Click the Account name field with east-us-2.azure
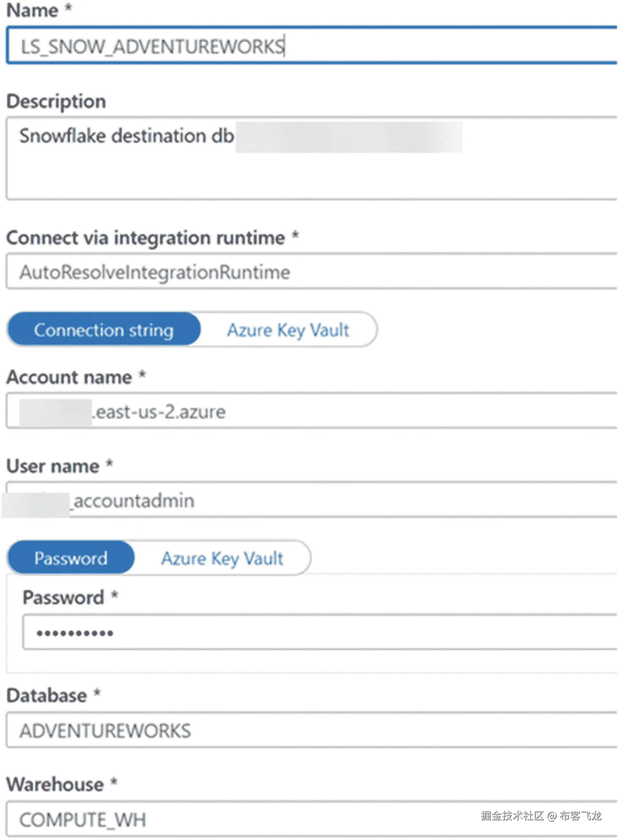 (x=311, y=412)
